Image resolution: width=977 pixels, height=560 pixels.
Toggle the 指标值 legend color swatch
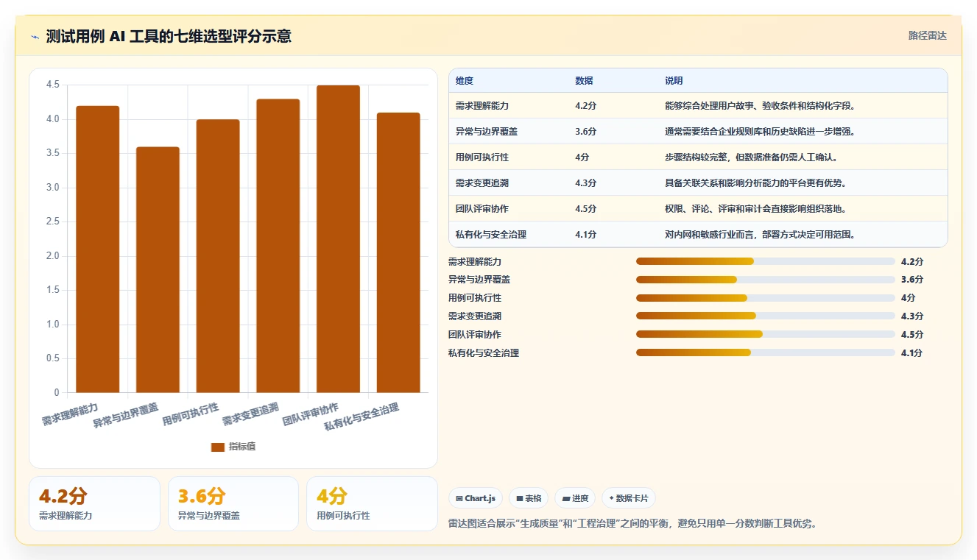pyautogui.click(x=217, y=447)
